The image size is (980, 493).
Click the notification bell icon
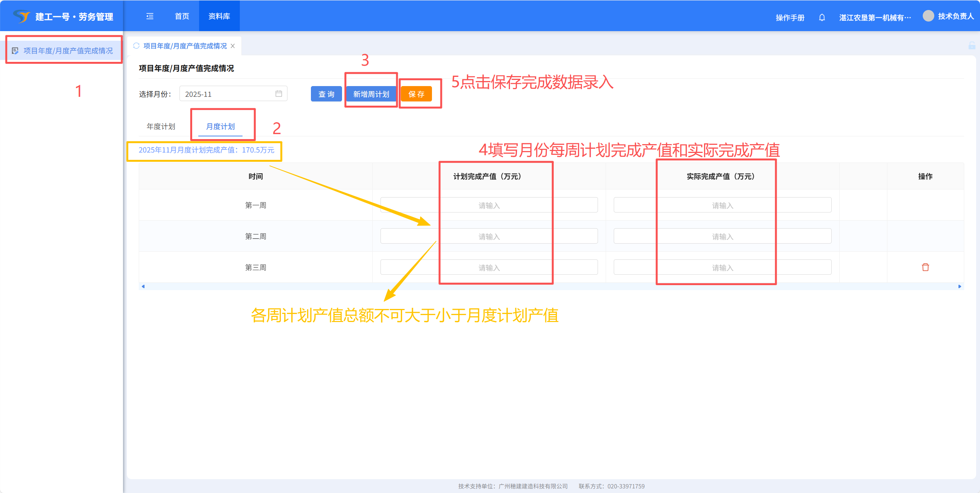pos(822,17)
